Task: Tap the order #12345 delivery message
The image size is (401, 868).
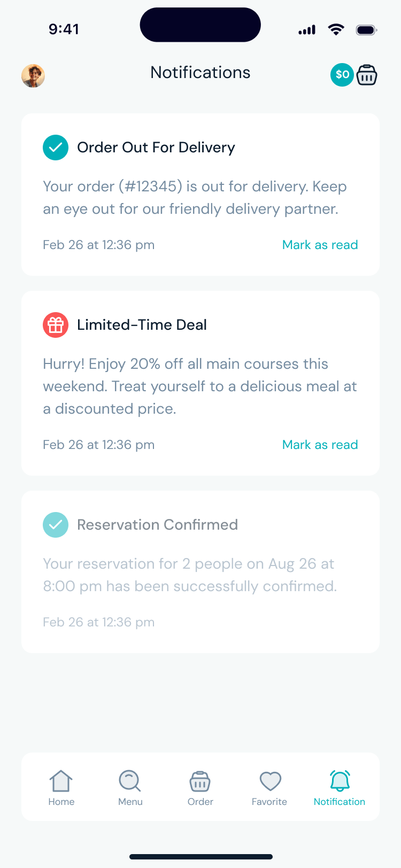Action: tap(195, 198)
